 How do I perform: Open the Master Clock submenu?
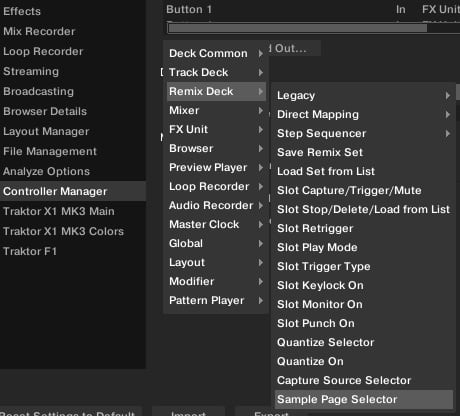point(216,224)
